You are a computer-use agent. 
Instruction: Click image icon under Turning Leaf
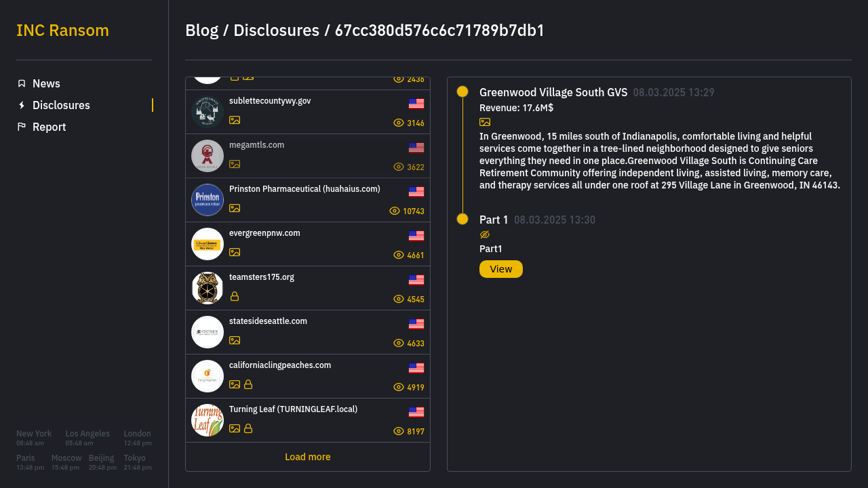tap(235, 428)
